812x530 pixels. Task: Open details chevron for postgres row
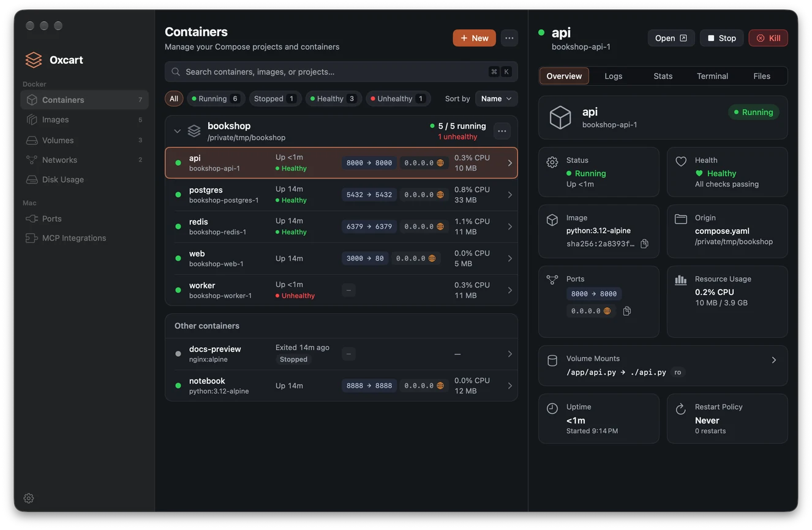(x=509, y=195)
